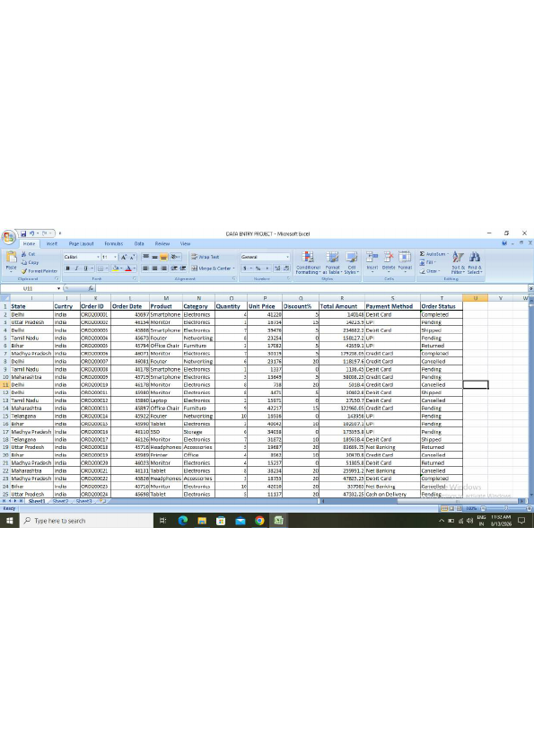Expand the General number format dropdown

click(x=288, y=257)
